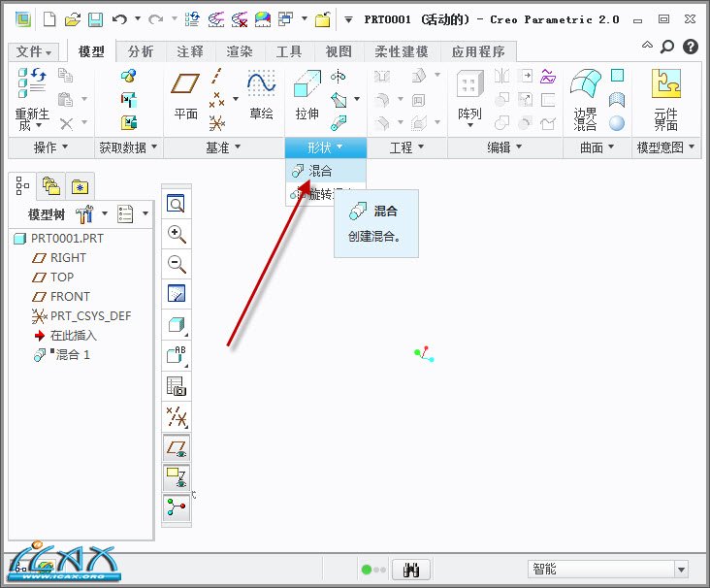The height and width of the screenshot is (588, 710).
Task: Select the Model (模型) ribbon tab
Action: (x=91, y=51)
